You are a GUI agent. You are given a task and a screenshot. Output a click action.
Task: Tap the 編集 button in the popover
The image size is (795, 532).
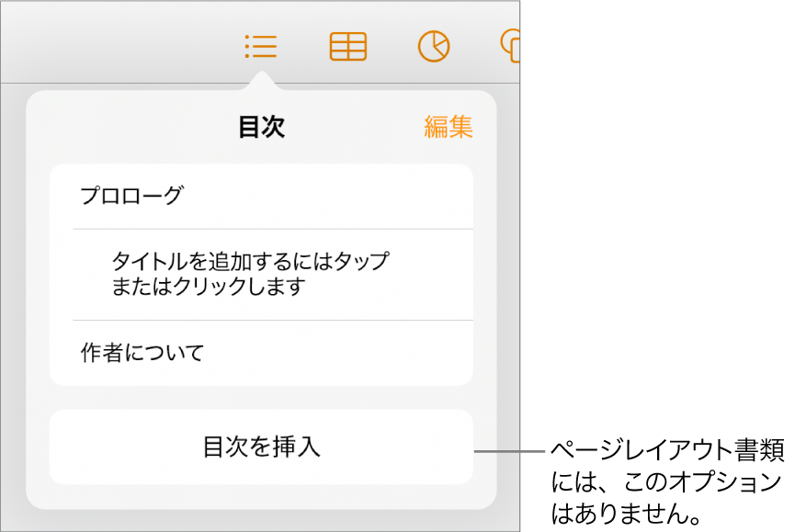(x=449, y=127)
